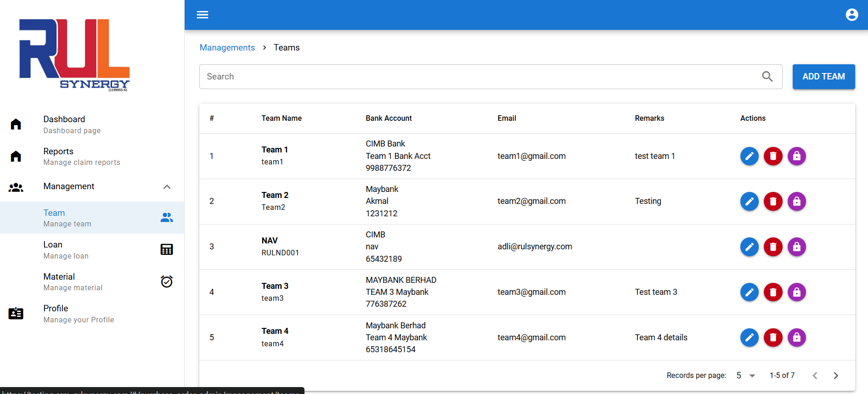Click the lock icon for Team 4

coord(797,338)
